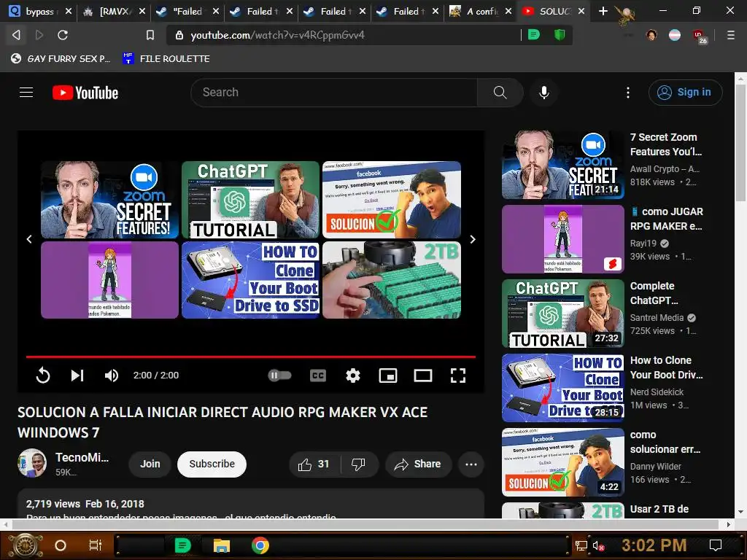Image resolution: width=747 pixels, height=560 pixels.
Task: Open player settings gear
Action: point(353,376)
